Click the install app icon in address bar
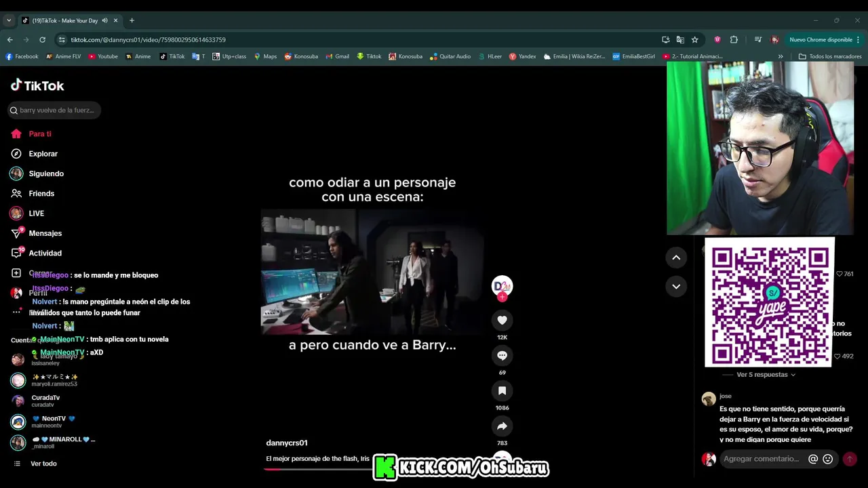 coord(666,40)
